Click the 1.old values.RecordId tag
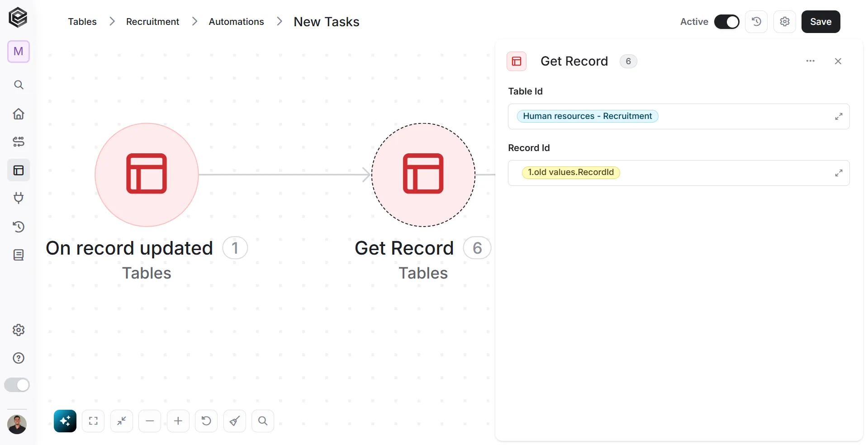The width and height of the screenshot is (868, 445). point(571,172)
